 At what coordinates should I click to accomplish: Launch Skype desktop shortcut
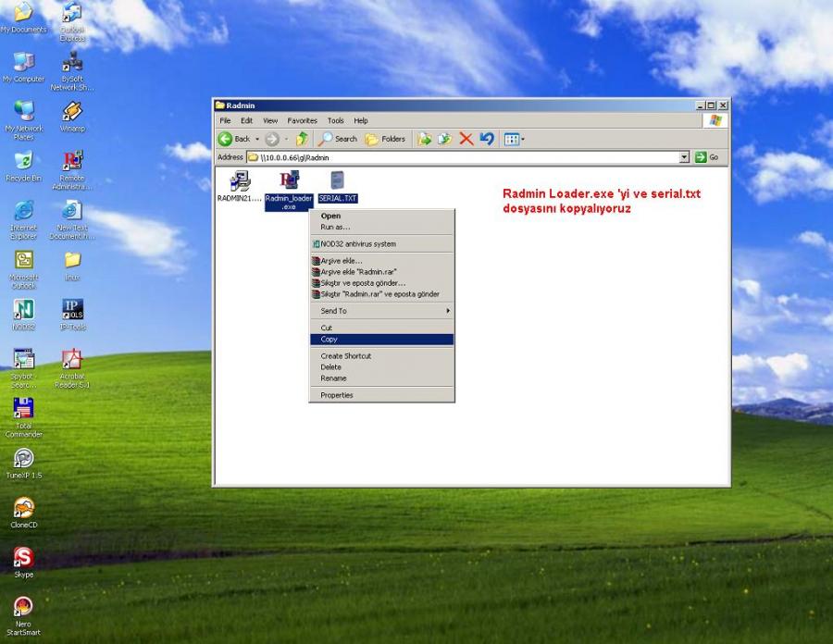click(23, 563)
